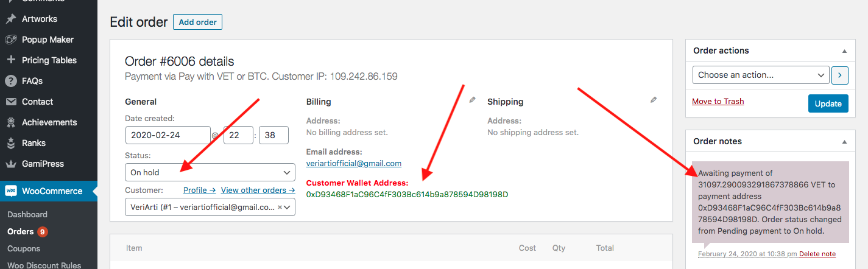
Task: Click the Update button
Action: coord(828,103)
